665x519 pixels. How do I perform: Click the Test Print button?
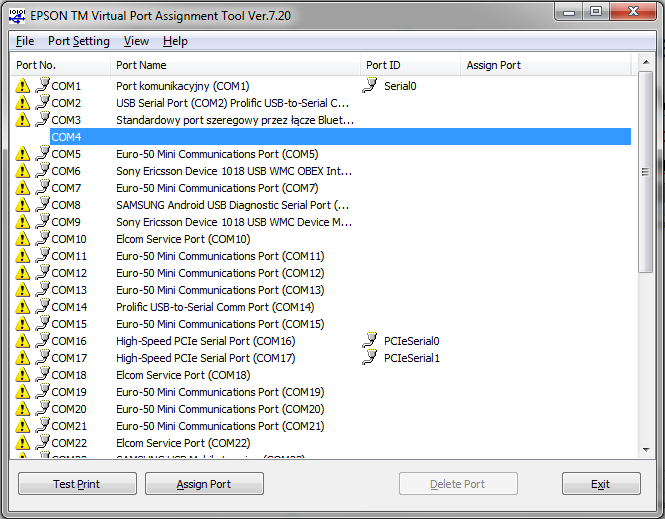tap(77, 484)
